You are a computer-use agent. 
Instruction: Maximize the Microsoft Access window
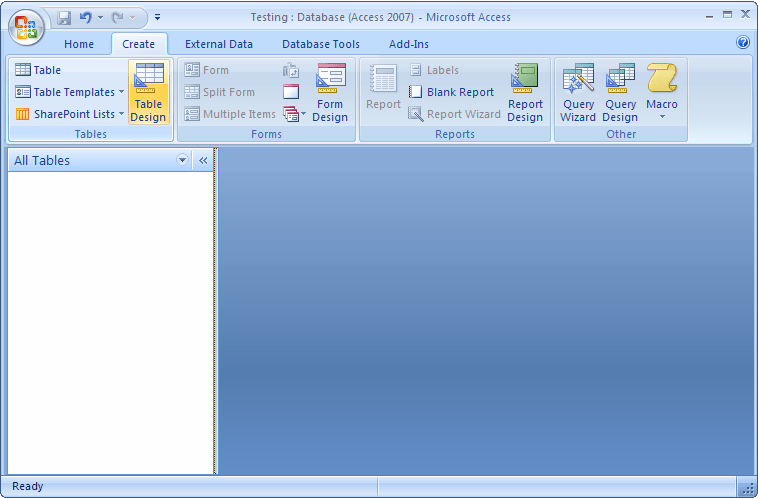tap(728, 15)
